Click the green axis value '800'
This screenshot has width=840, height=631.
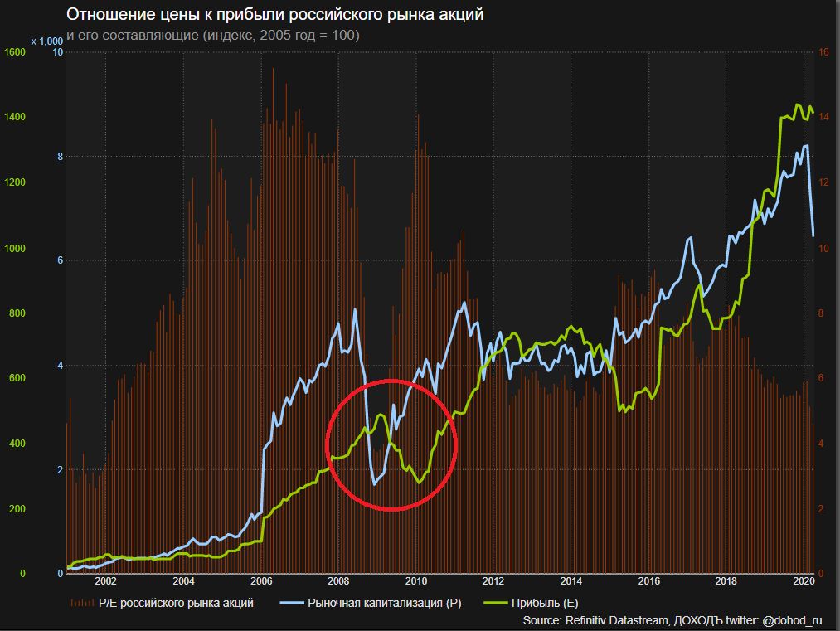pyautogui.click(x=17, y=313)
